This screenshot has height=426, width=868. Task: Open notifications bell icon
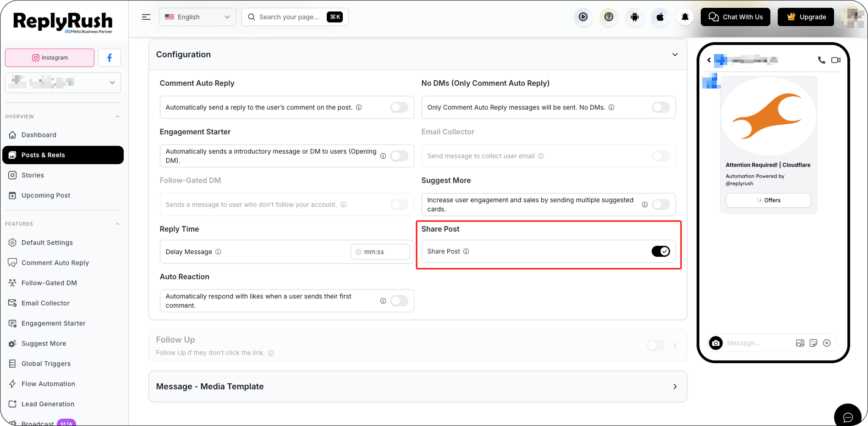(685, 17)
